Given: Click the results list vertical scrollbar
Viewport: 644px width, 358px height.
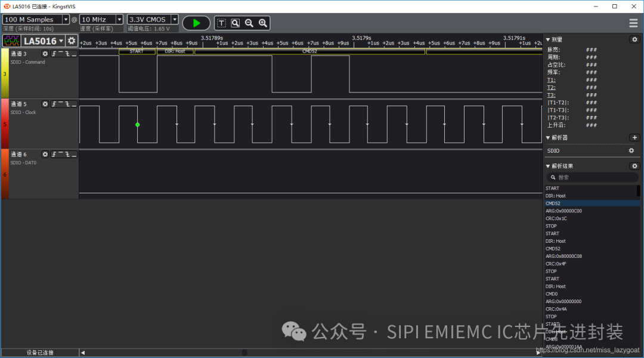Looking at the screenshot, I should (639, 191).
